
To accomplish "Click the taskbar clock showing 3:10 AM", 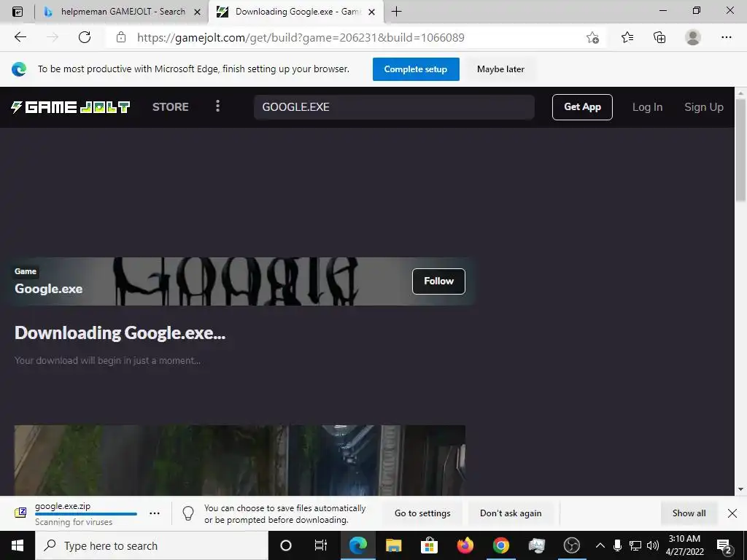I will coord(684,545).
